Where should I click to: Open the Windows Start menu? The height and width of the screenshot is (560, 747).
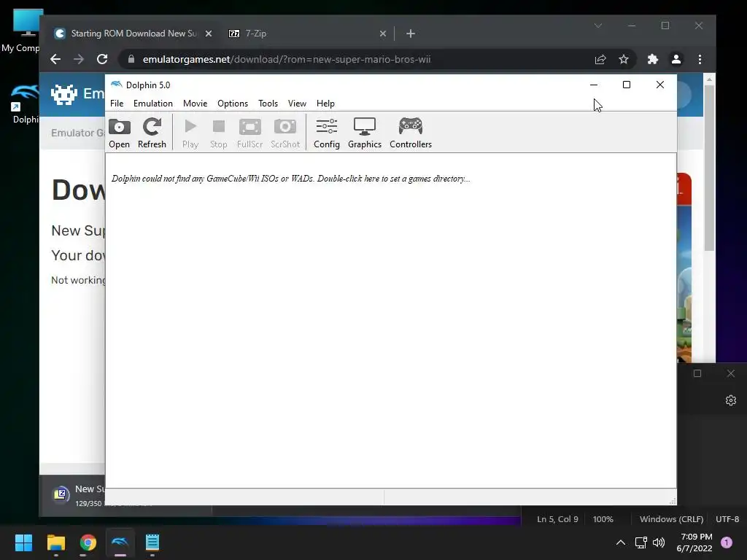tap(23, 542)
